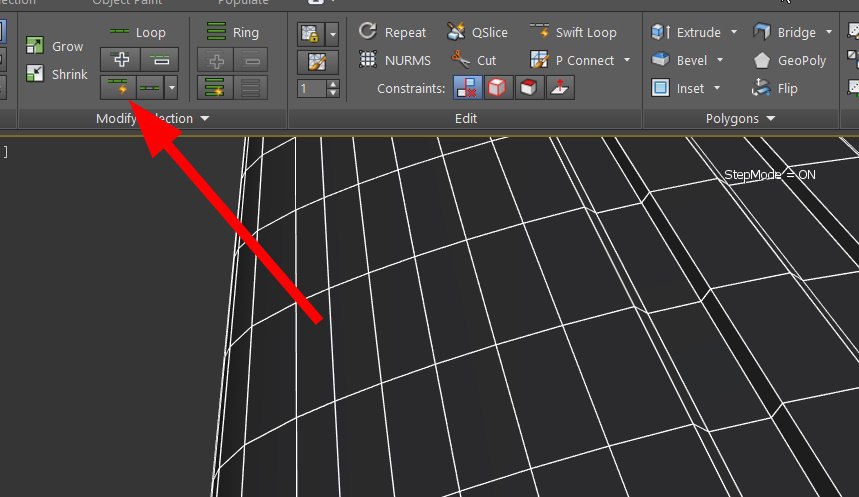Open the Bridge dropdown arrow
The image size is (859, 497).
[x=828, y=32]
